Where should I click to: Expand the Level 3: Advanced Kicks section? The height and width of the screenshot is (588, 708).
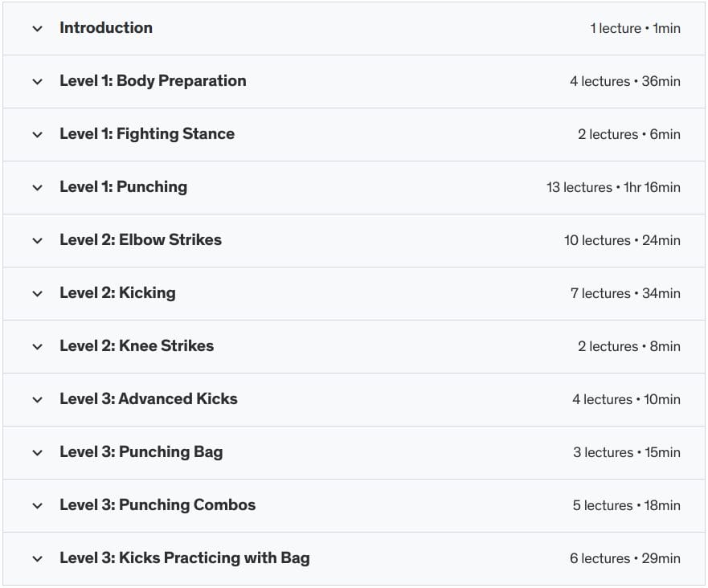[37, 399]
